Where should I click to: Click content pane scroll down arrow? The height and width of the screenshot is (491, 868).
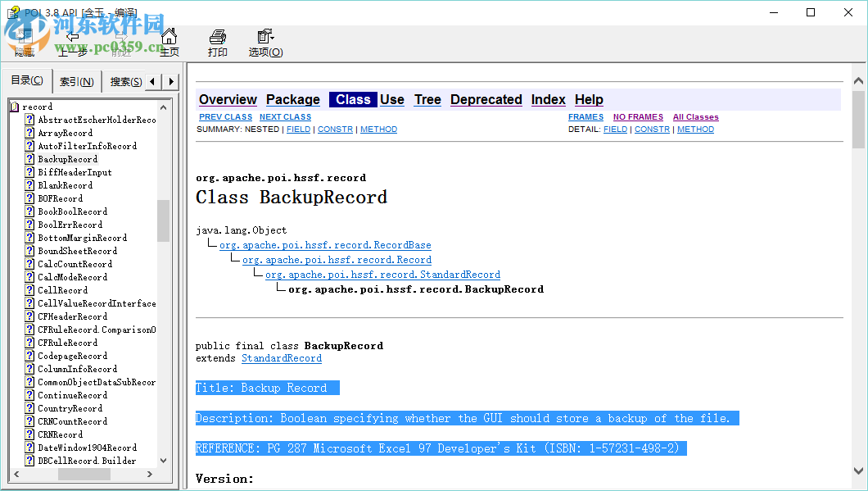(859, 471)
